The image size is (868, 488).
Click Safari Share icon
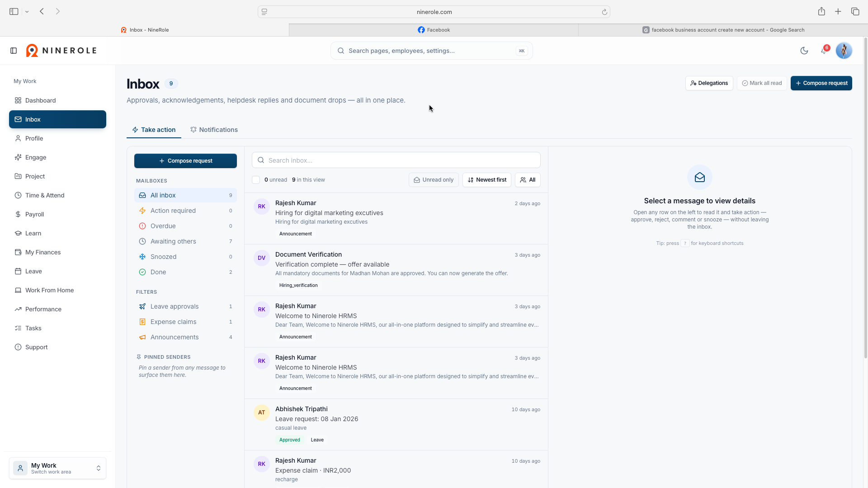point(821,11)
